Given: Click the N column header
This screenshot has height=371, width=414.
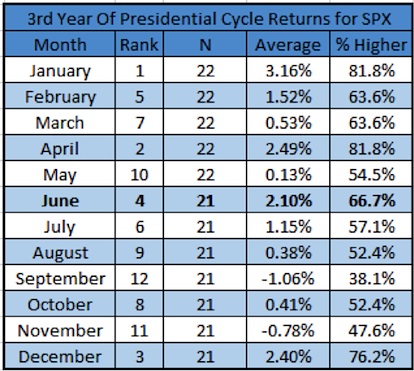Looking at the screenshot, I should pos(205,44).
